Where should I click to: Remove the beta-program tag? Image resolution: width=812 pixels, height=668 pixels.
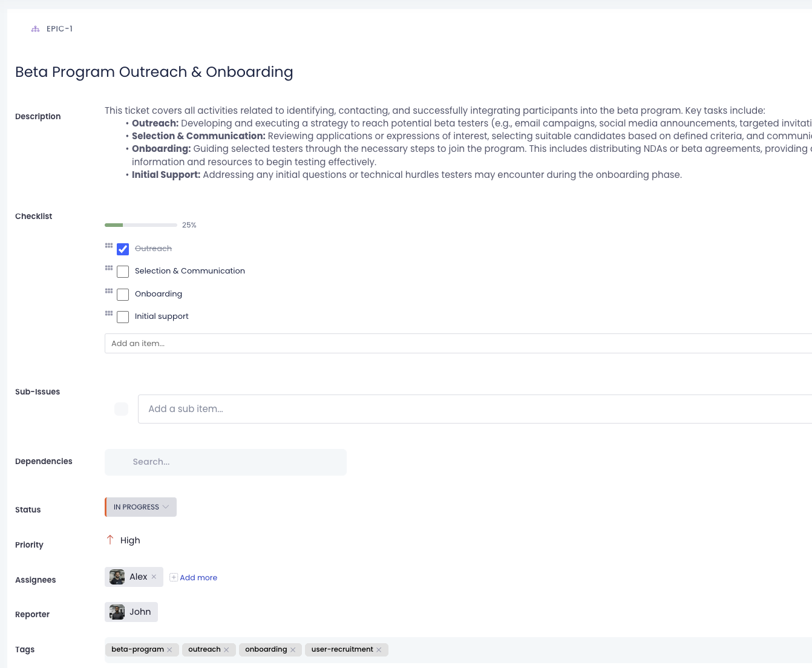click(x=169, y=650)
